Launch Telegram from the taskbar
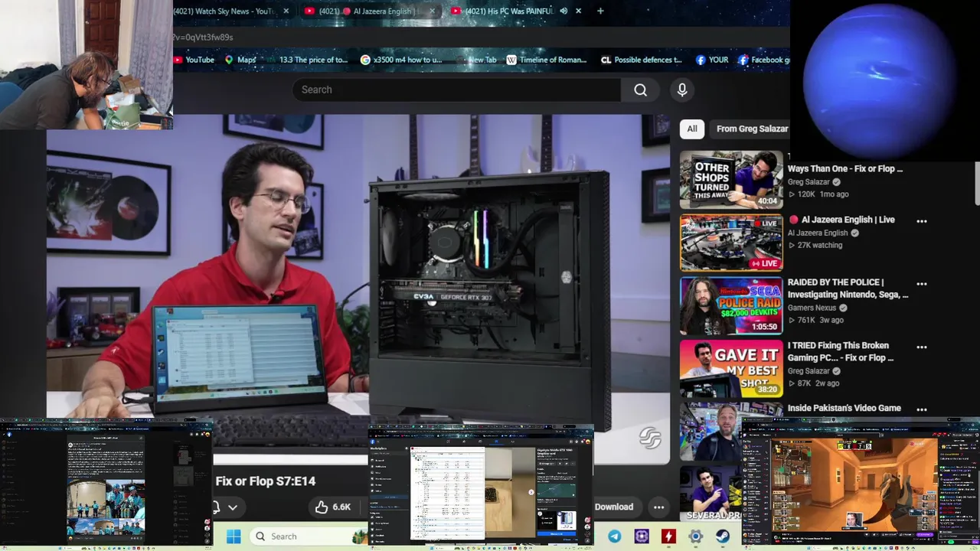The image size is (980, 551). 615,536
